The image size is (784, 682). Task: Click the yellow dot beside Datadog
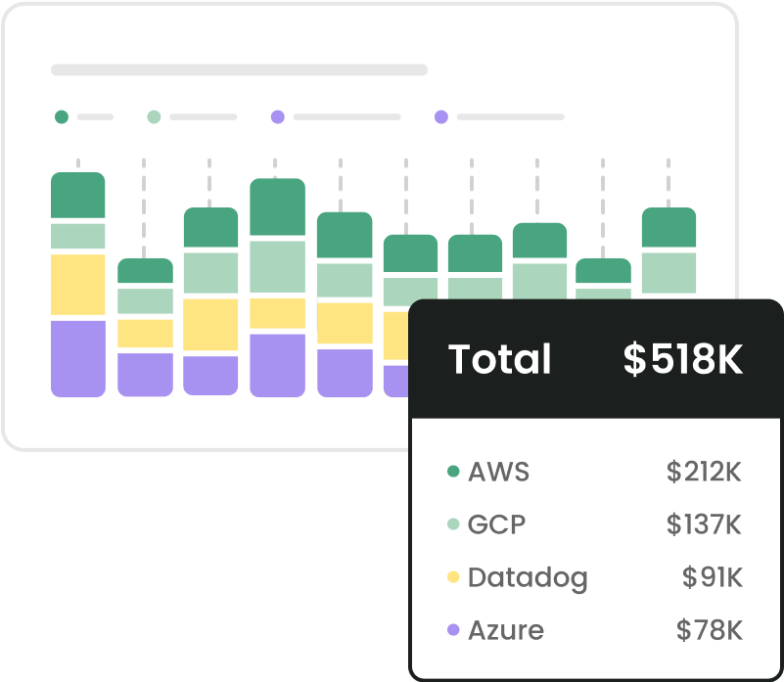point(453,577)
